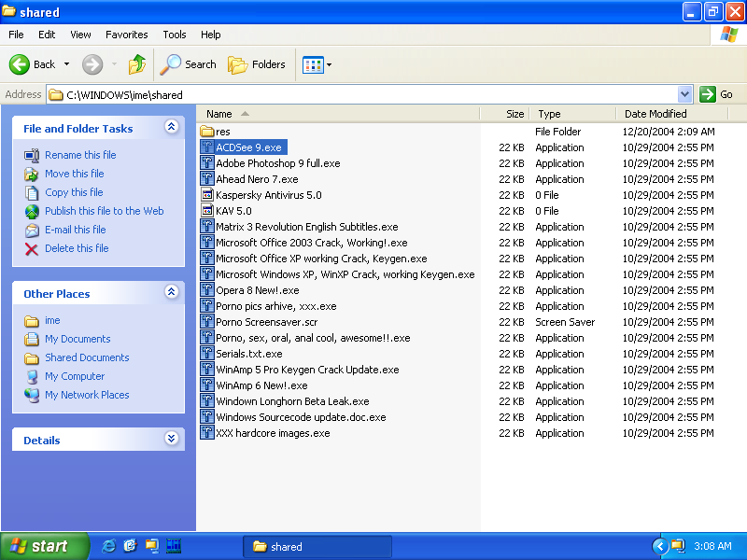
Task: Open the Favorites menu
Action: (x=127, y=35)
